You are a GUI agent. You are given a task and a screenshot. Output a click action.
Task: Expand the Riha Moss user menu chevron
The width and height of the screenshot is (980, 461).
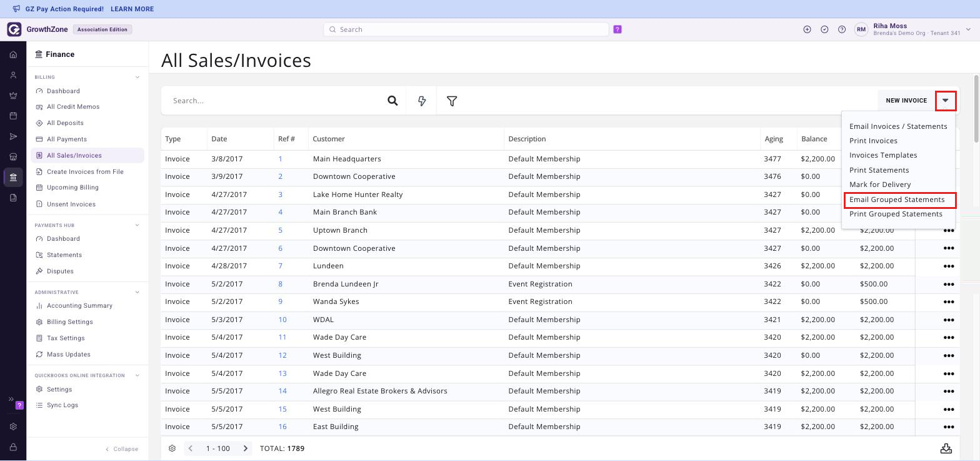click(969, 29)
